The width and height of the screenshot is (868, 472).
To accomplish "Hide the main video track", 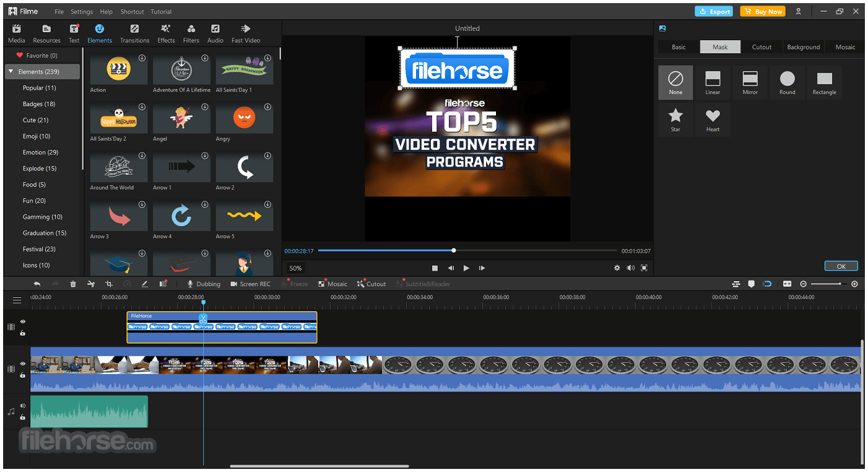I will tap(23, 364).
